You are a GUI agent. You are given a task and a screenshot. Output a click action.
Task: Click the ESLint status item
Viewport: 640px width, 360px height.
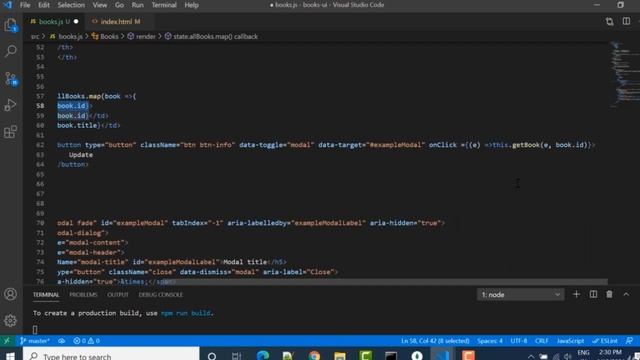click(605, 341)
